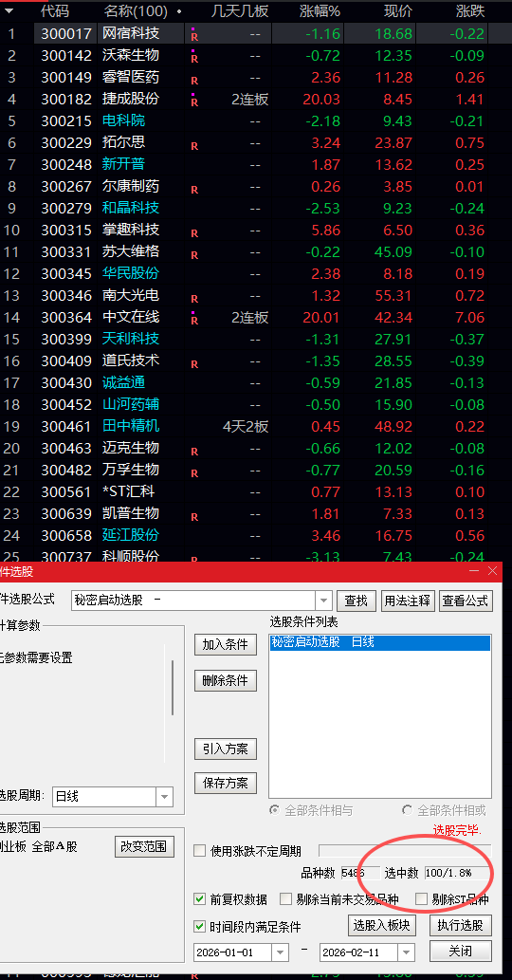Click the R marker icon beside 迈克生物
The image size is (512, 980).
coord(194,452)
